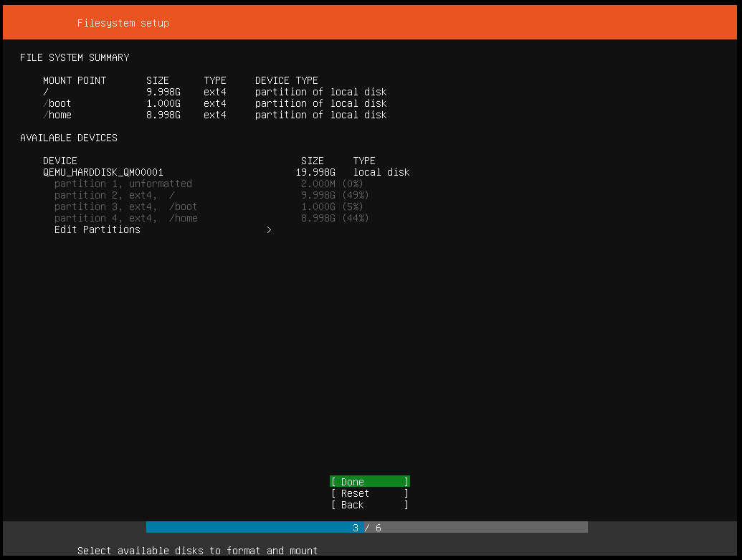Click the 9.998G size in summary
The width and height of the screenshot is (742, 560).
(163, 92)
